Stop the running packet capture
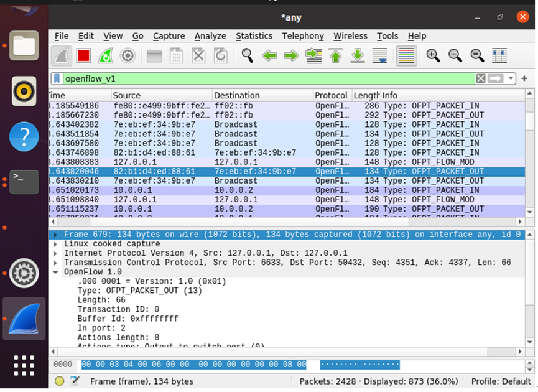 point(83,56)
